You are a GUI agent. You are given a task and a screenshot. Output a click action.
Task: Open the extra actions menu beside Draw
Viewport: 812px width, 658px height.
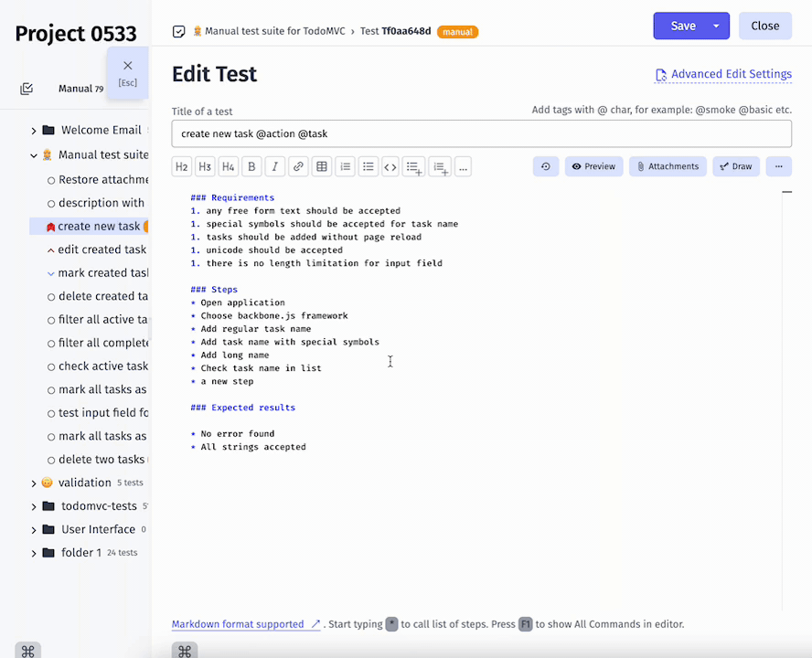pyautogui.click(x=778, y=166)
